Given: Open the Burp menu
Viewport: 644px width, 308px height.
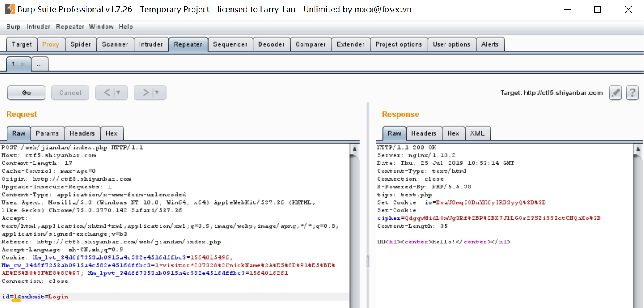Looking at the screenshot, I should (x=13, y=27).
